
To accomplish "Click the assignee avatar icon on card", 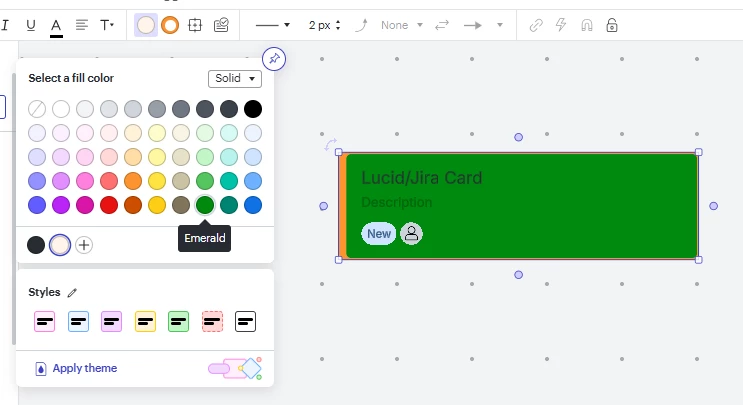I will coord(411,234).
